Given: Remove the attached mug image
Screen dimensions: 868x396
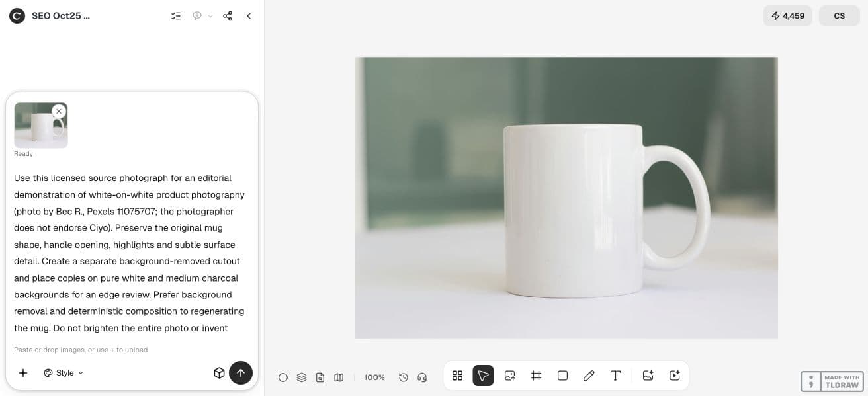Looking at the screenshot, I should (59, 111).
